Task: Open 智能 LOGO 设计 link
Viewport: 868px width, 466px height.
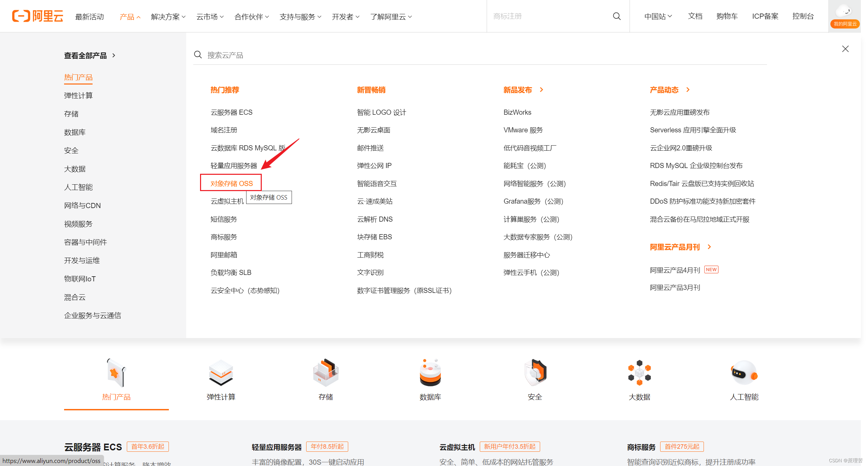Action: click(381, 112)
